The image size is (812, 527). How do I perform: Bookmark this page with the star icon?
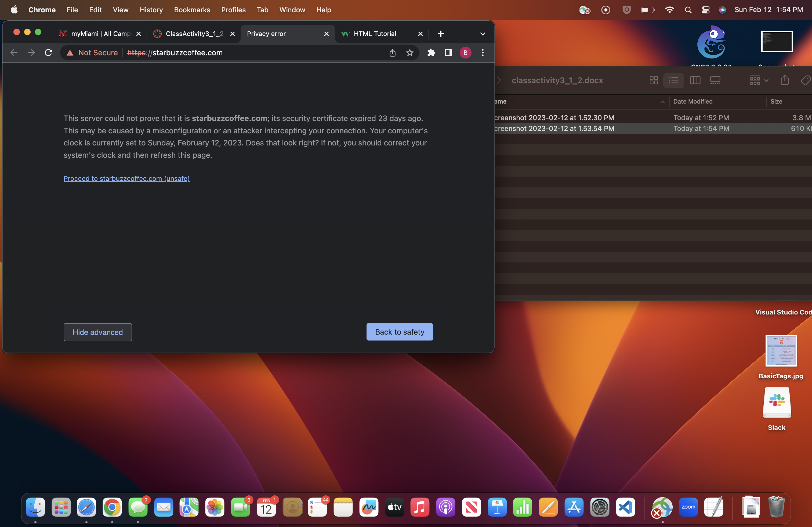tap(409, 53)
